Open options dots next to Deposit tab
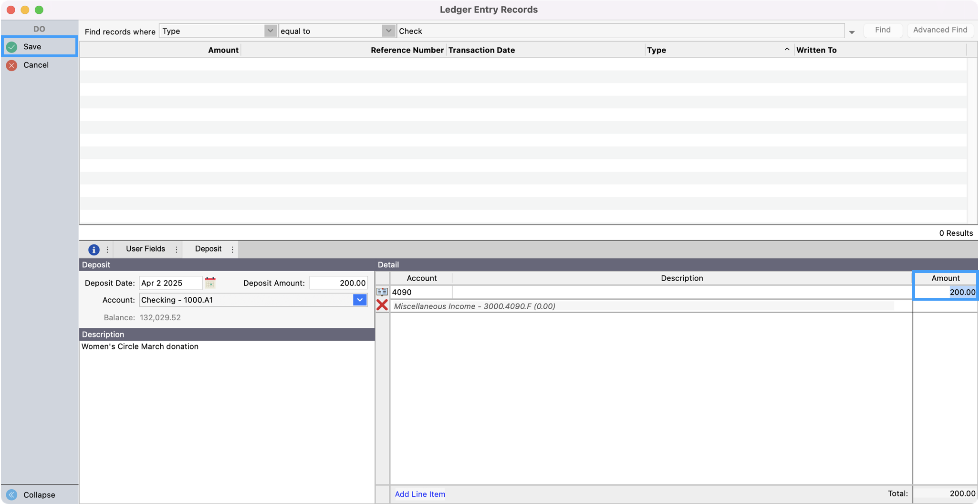Viewport: 980px width, 504px height. click(x=233, y=249)
